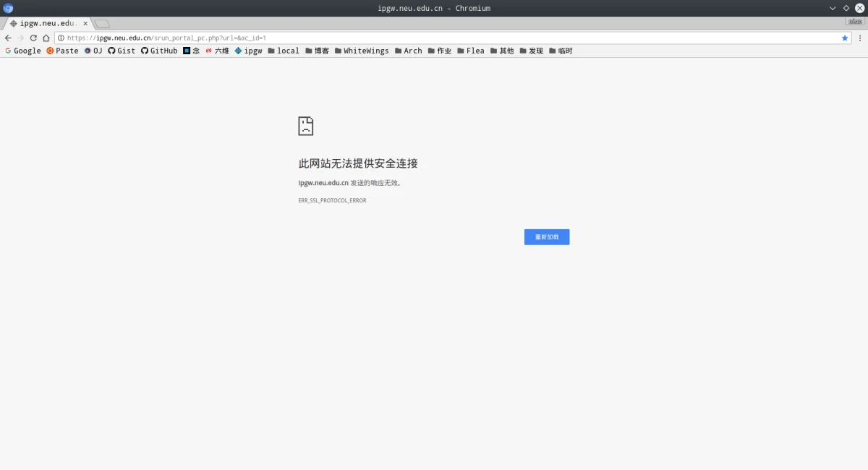
Task: Open a new tab with the new tab button
Action: pyautogui.click(x=102, y=23)
